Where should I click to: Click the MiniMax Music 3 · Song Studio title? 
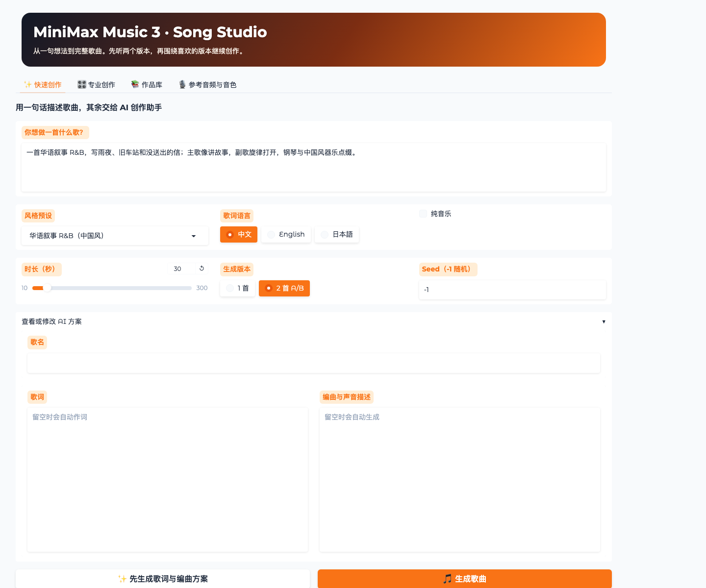[x=150, y=32]
